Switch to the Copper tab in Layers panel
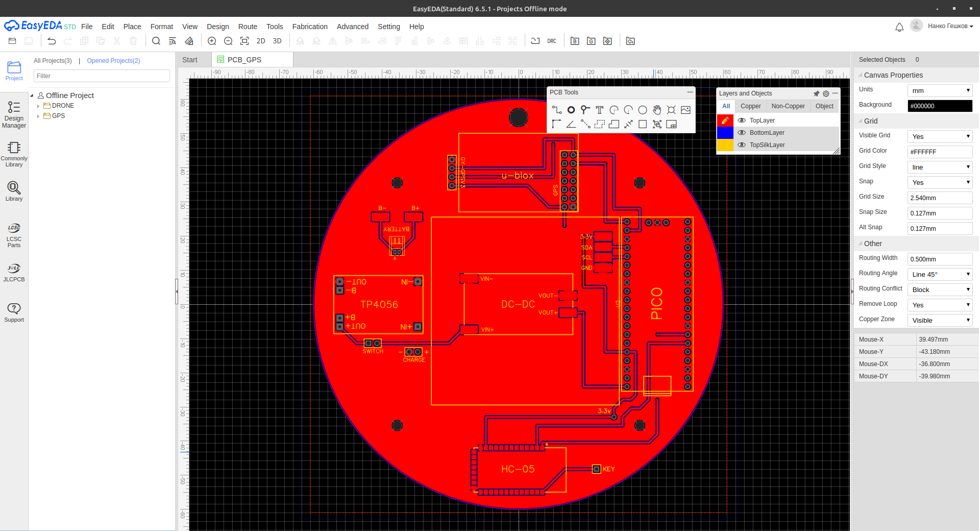 pyautogui.click(x=750, y=106)
